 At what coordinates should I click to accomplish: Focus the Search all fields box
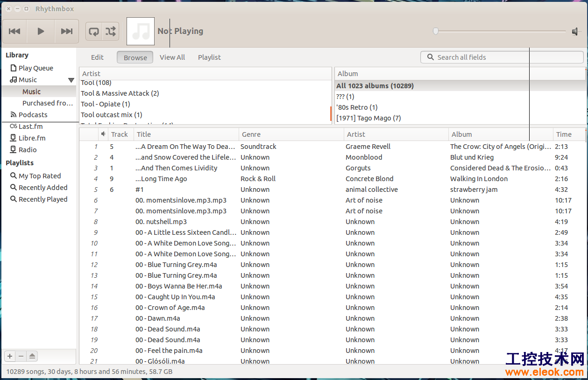click(x=502, y=57)
